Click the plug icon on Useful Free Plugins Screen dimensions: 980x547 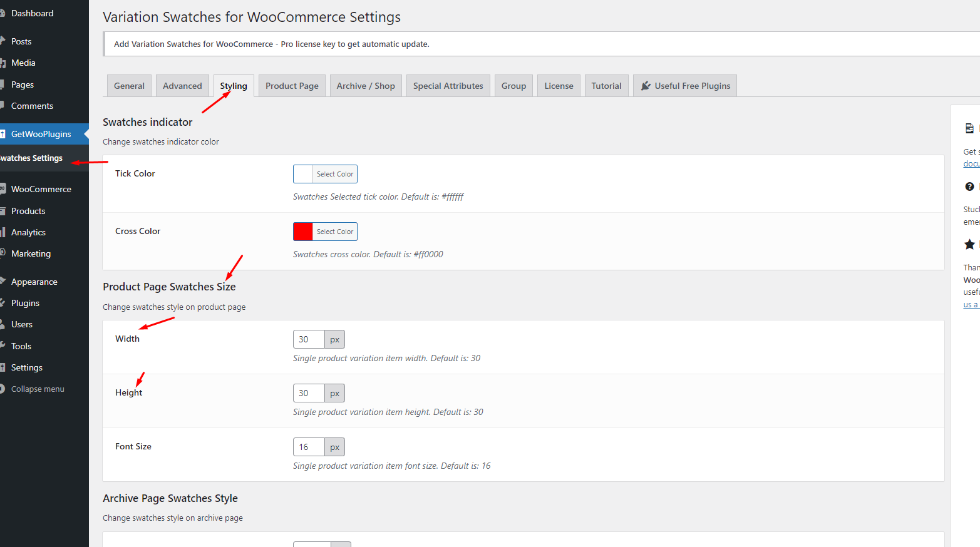[x=646, y=86]
